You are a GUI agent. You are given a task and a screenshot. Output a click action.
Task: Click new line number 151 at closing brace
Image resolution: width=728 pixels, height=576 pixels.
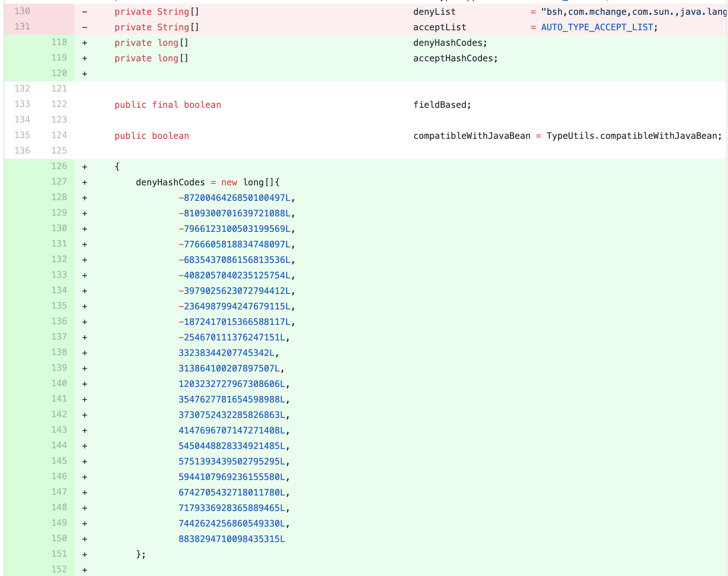point(59,554)
